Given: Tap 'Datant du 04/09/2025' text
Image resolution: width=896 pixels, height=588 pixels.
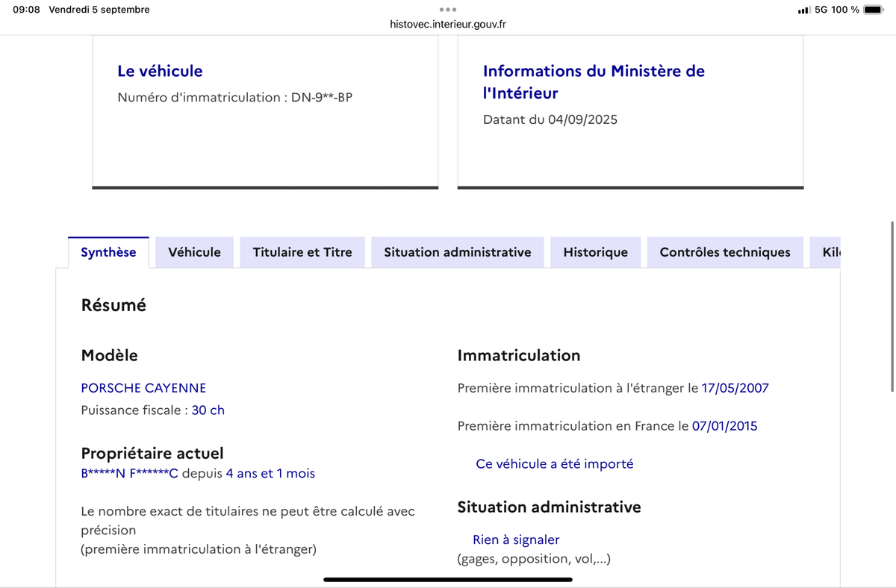Looking at the screenshot, I should 550,119.
